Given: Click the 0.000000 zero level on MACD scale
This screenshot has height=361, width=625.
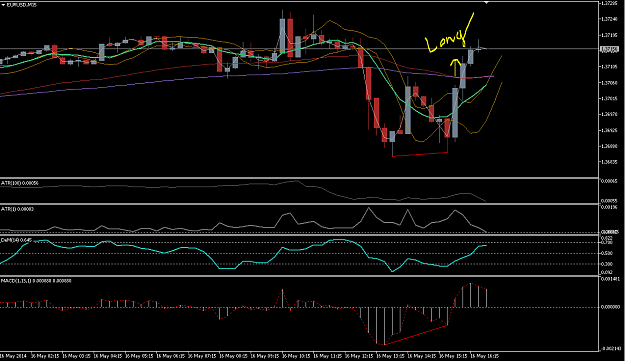Looking at the screenshot, I should coord(610,307).
